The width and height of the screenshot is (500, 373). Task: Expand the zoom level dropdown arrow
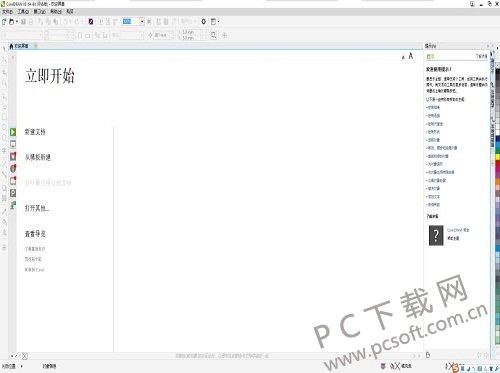click(142, 22)
